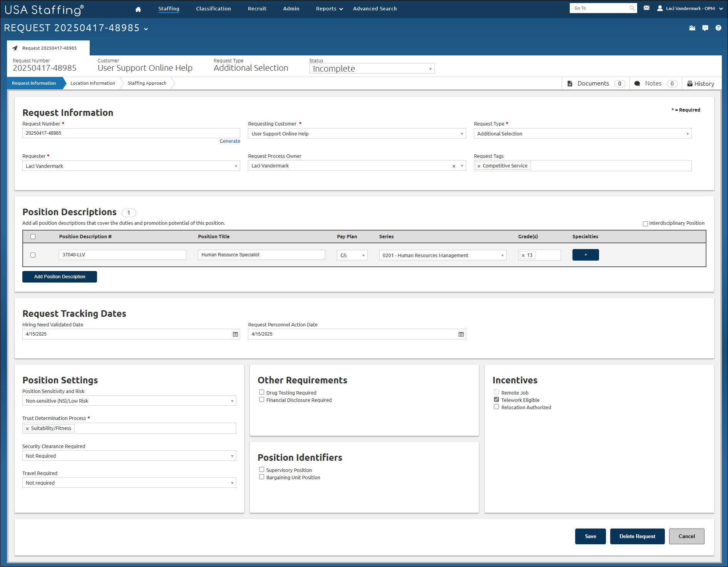Disable the Telework Eligible checkbox
The width and height of the screenshot is (728, 567).
(x=496, y=399)
